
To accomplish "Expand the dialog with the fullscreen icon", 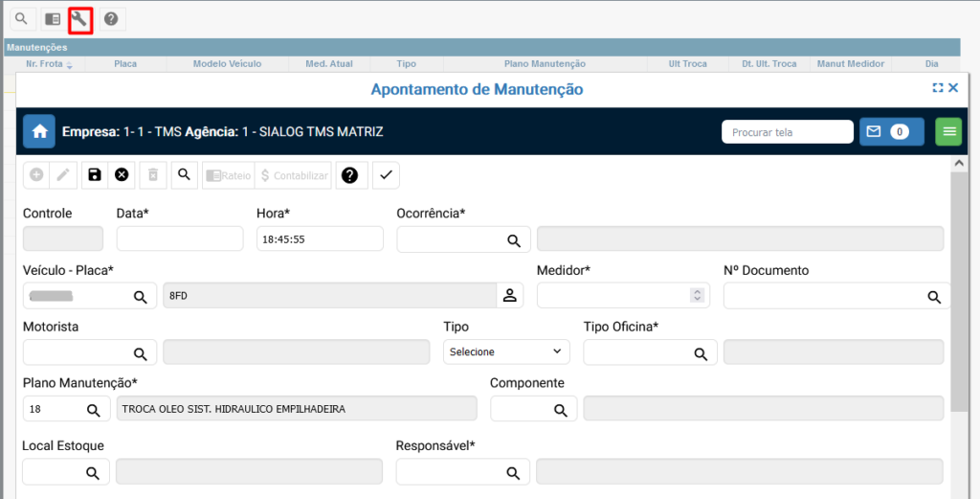I will tap(937, 88).
